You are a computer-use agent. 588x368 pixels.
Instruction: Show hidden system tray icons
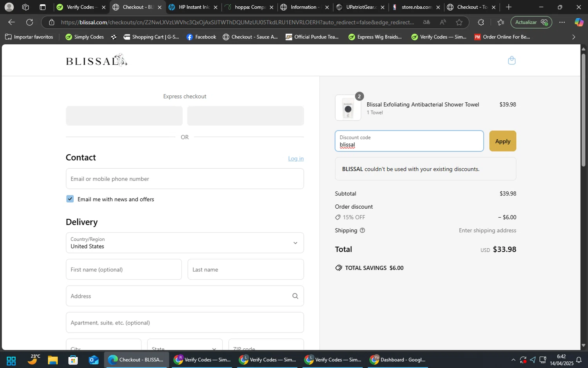pos(513,360)
